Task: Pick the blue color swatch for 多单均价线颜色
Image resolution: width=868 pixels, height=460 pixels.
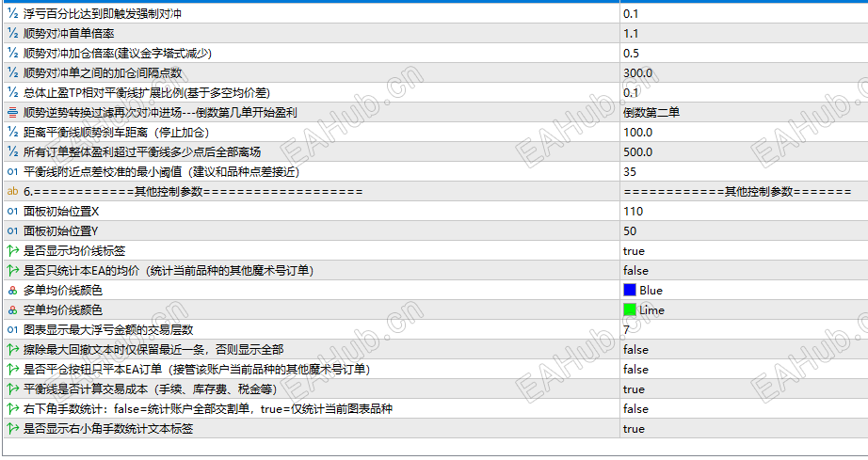Action: click(x=630, y=291)
